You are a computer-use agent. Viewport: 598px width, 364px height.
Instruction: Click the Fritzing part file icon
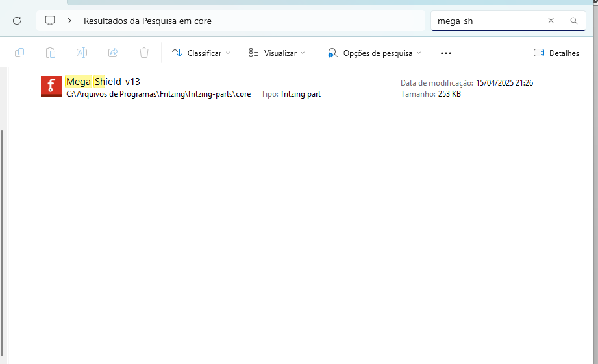(x=51, y=86)
